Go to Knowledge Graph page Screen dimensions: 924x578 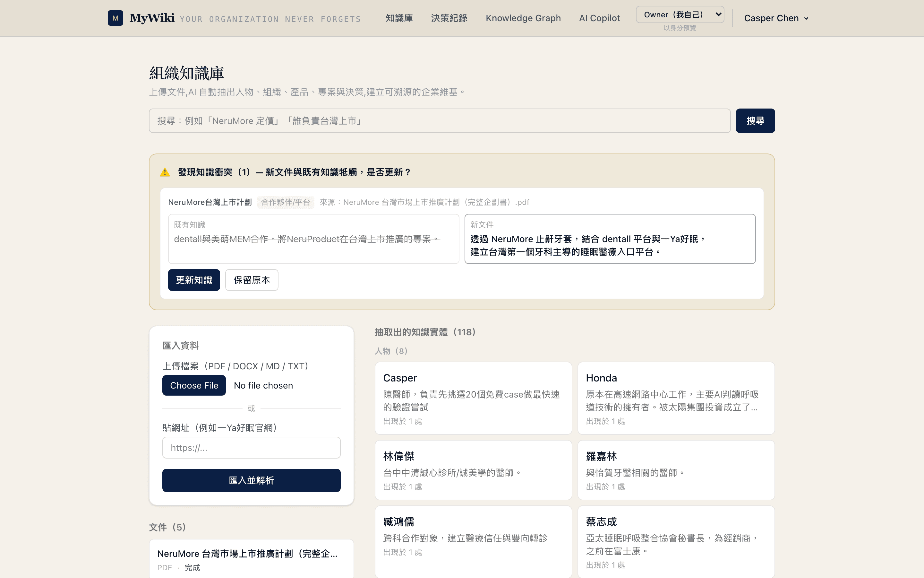pos(523,18)
